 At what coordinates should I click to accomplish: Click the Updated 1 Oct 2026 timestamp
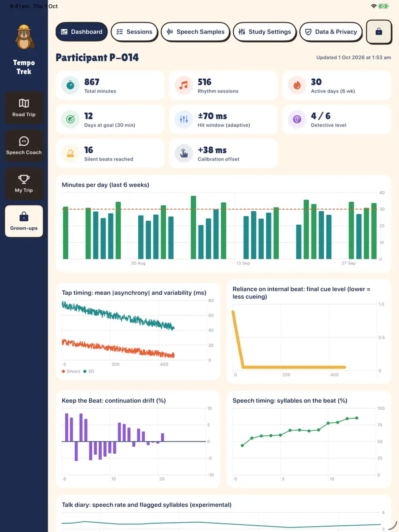(x=353, y=57)
